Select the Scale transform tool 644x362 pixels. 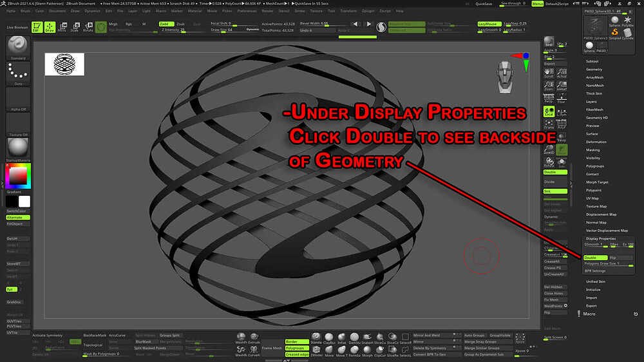pyautogui.click(x=75, y=28)
